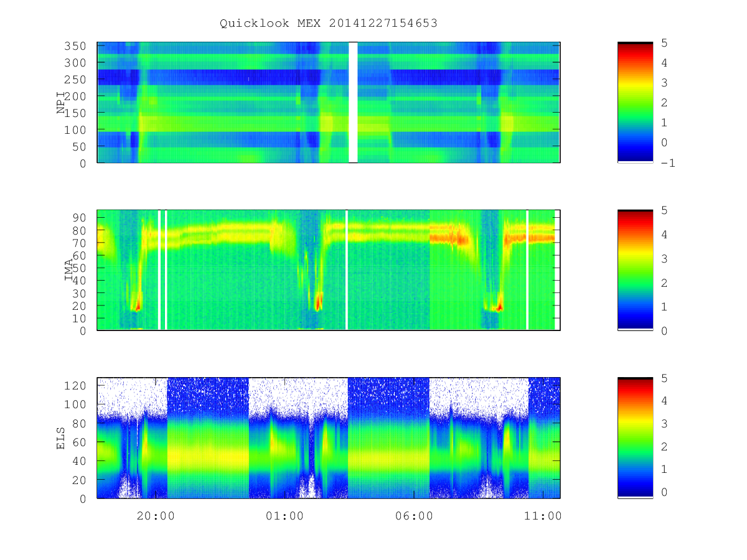The height and width of the screenshot is (560, 747).
Task: Click the 01:00 time tick label
Action: pos(284,516)
